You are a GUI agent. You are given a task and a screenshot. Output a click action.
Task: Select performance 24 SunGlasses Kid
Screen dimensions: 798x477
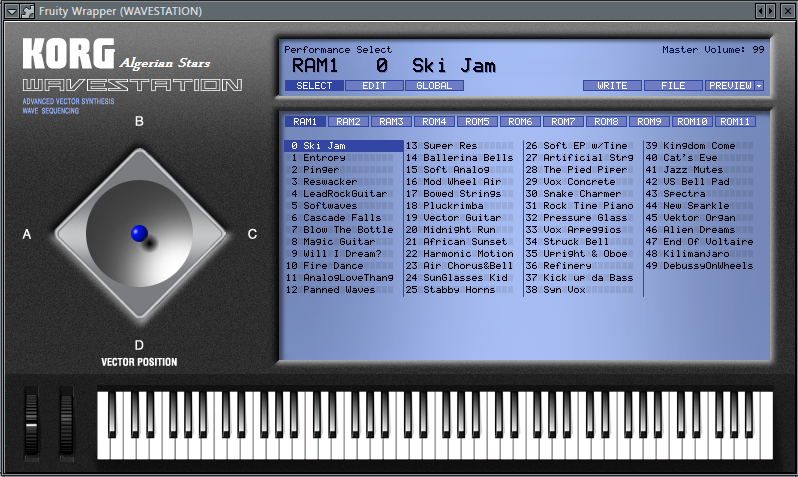point(463,277)
